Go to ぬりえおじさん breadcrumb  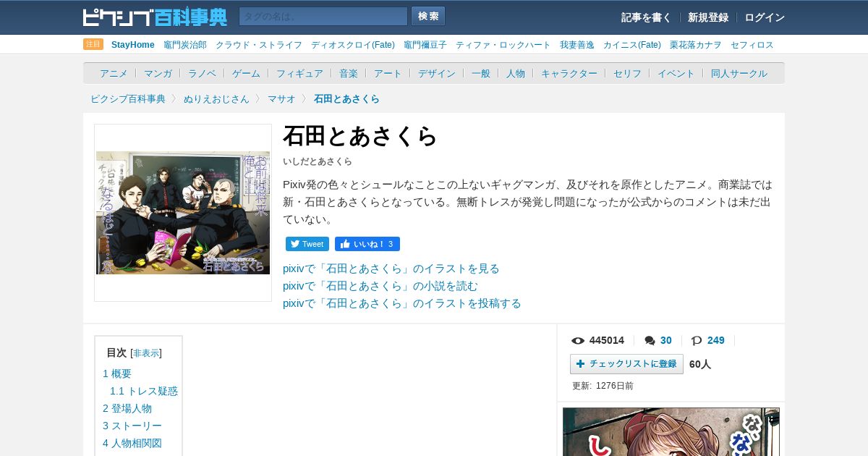(216, 98)
